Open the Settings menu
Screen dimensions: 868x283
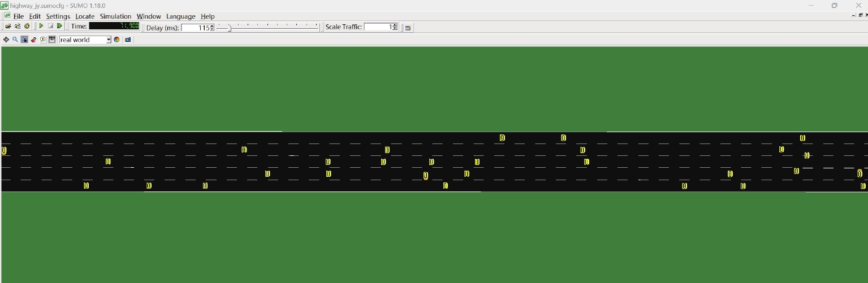(x=58, y=16)
